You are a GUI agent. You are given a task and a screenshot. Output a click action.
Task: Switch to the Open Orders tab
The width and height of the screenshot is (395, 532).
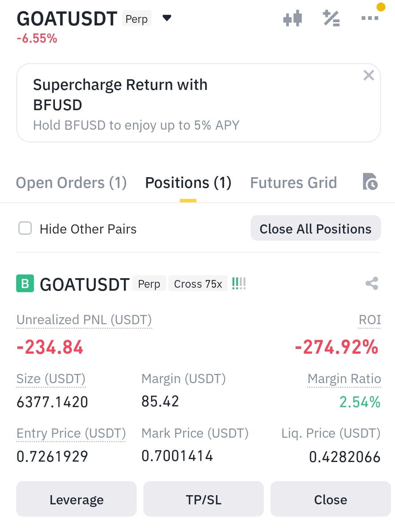tap(71, 183)
